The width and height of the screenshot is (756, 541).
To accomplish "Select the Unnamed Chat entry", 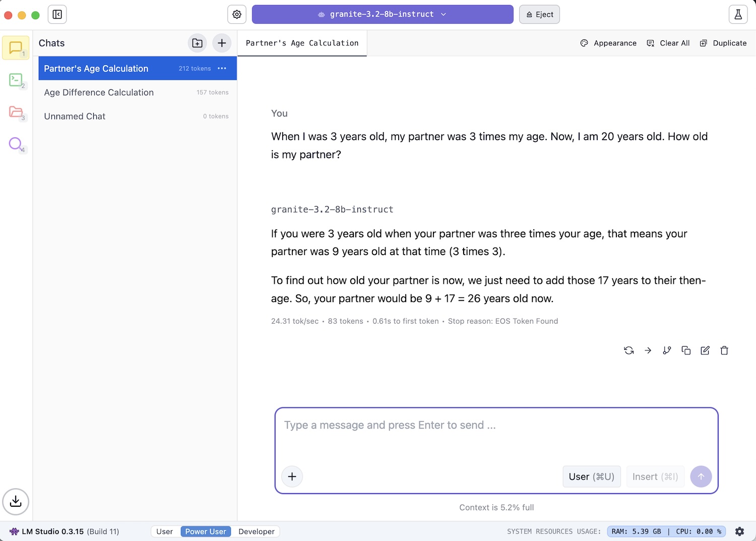I will click(x=138, y=116).
